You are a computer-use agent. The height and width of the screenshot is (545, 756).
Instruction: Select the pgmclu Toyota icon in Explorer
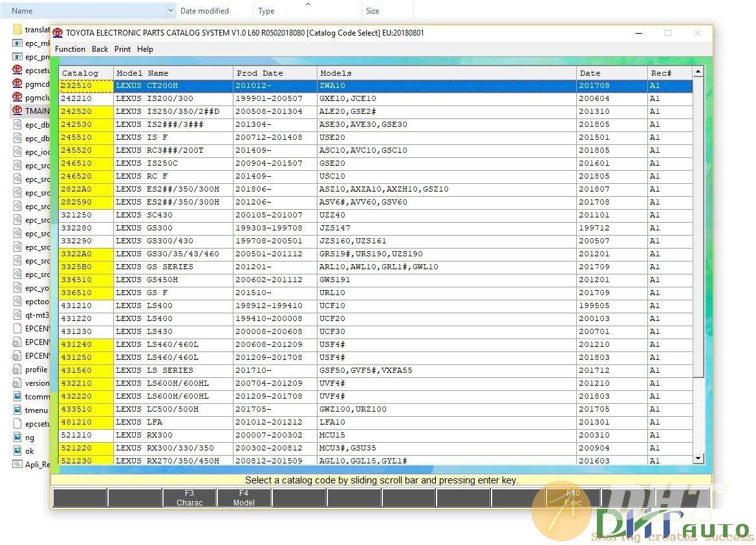coord(17,97)
